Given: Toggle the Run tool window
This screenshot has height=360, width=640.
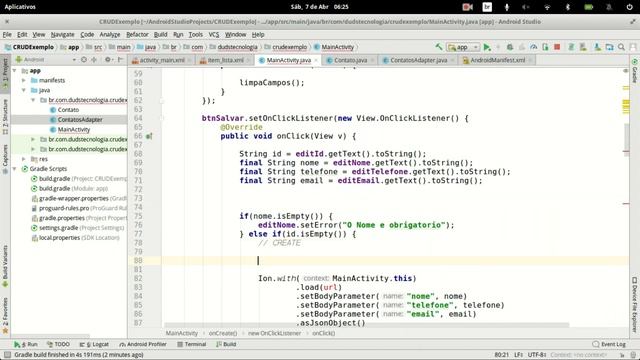Looking at the screenshot, I should point(25,344).
